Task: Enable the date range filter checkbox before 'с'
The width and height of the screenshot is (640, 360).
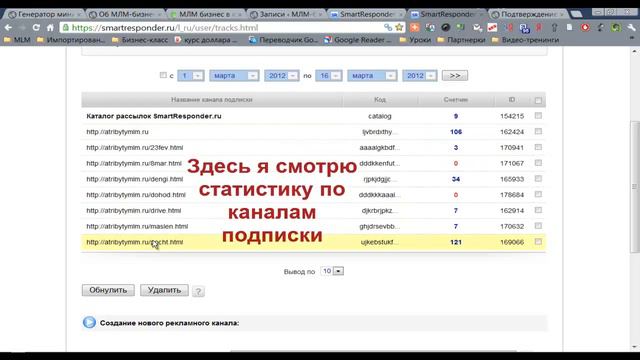Action: (x=163, y=75)
